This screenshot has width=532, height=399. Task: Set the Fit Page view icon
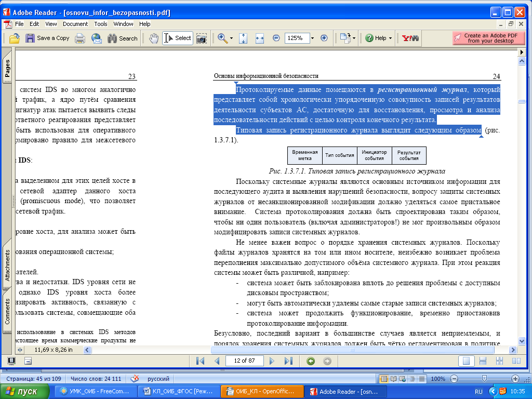(x=243, y=38)
